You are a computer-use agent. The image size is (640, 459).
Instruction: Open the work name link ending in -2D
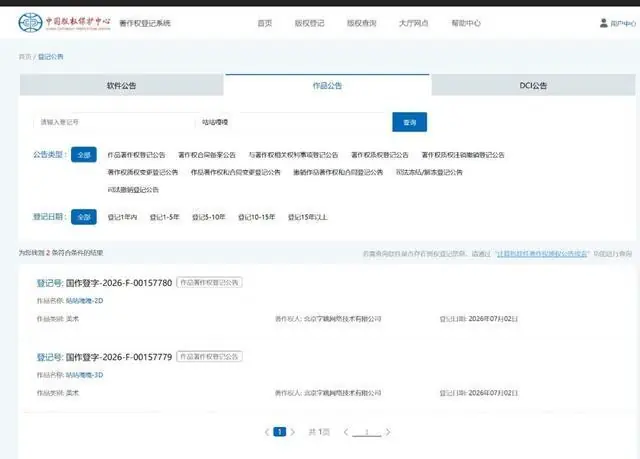tap(84, 301)
